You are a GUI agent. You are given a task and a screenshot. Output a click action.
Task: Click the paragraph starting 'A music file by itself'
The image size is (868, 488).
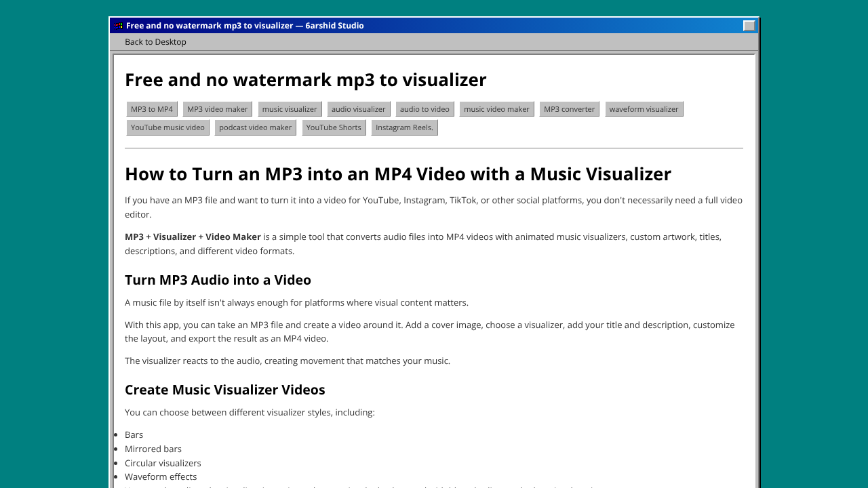point(296,303)
